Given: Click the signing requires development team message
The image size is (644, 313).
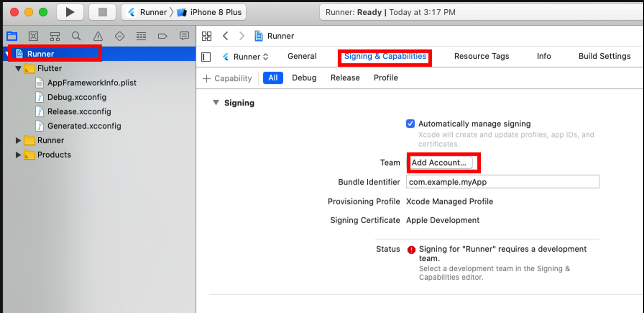Looking at the screenshot, I should click(x=503, y=253).
